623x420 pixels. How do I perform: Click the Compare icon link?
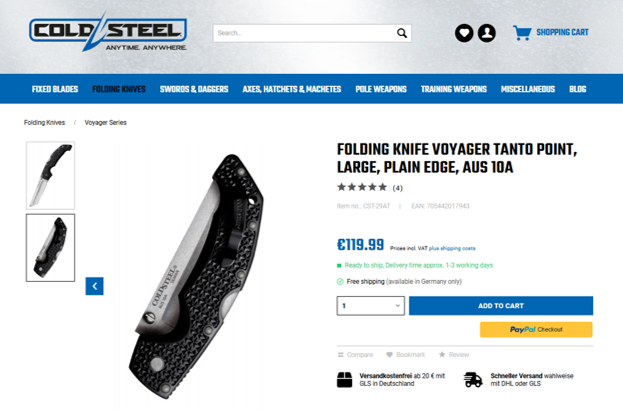[341, 354]
